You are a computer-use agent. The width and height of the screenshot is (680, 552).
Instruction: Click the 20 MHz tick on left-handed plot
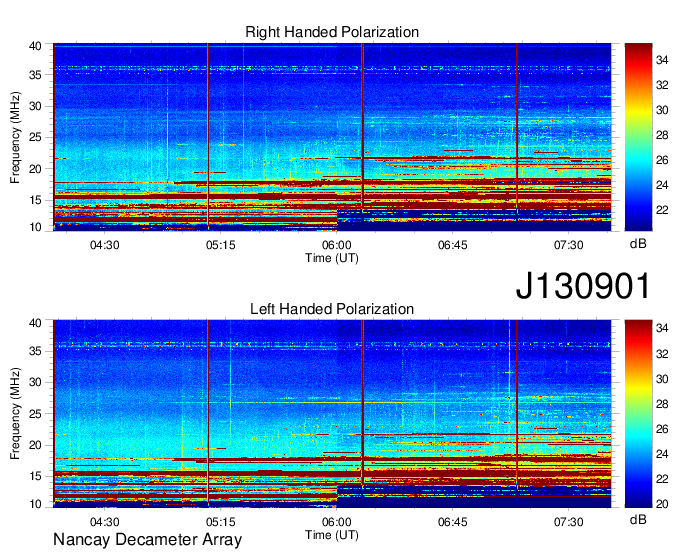(x=36, y=445)
